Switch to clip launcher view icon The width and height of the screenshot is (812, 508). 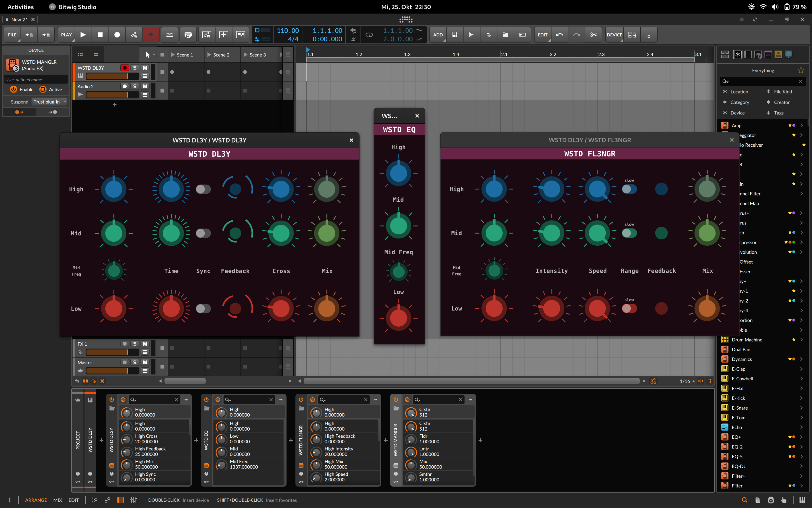[80, 54]
